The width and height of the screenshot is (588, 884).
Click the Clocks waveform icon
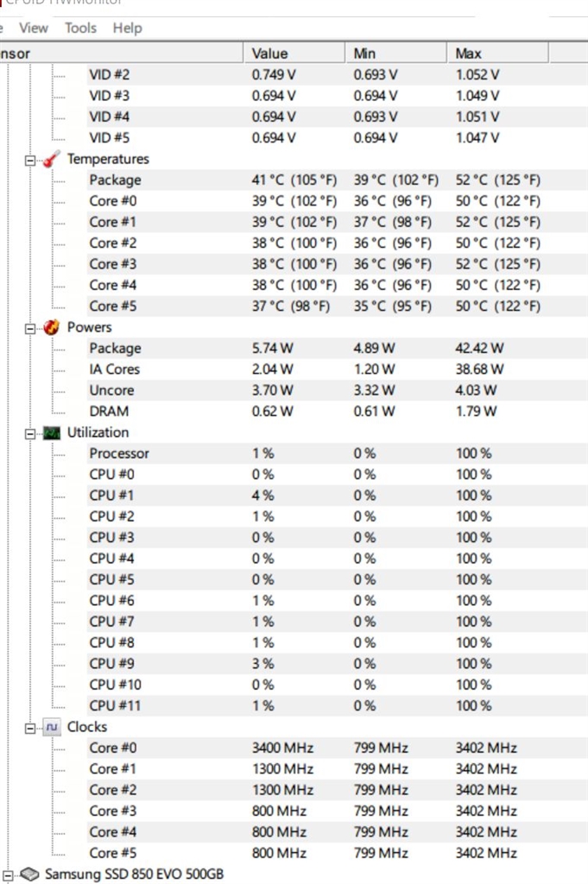(x=52, y=727)
